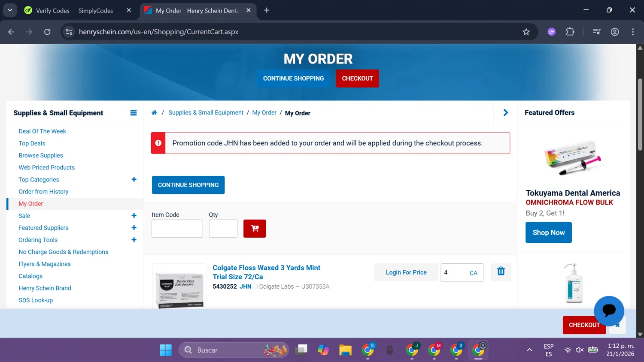Click CONTINUE SHOPPING below the promotion notice
Viewport: 644px width, 362px height.
coord(188,185)
